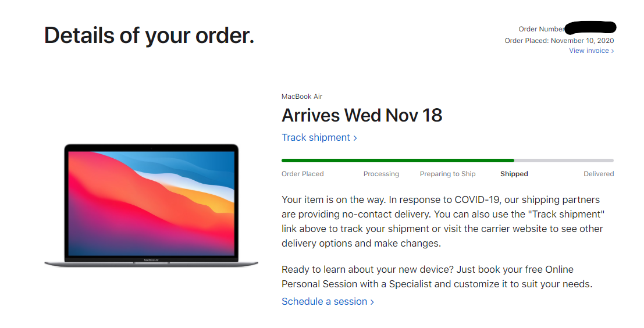The height and width of the screenshot is (328, 644).
Task: Open the Track shipment link
Action: (316, 138)
